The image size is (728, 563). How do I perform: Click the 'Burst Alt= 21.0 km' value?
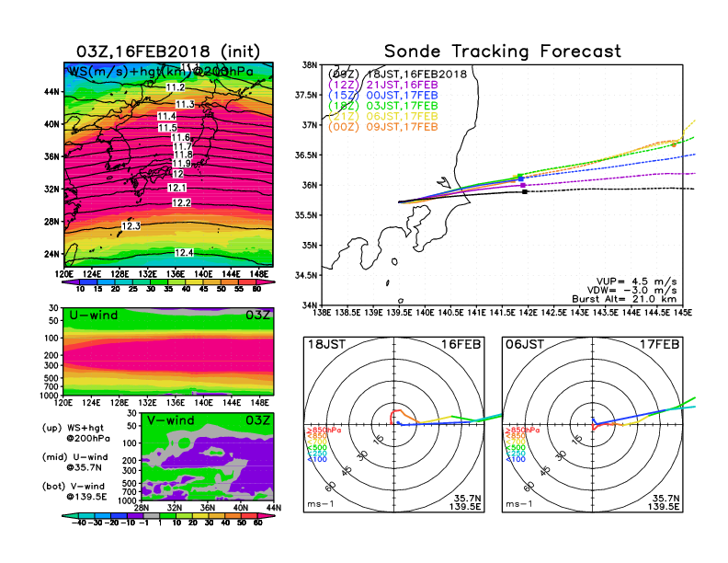click(x=624, y=299)
